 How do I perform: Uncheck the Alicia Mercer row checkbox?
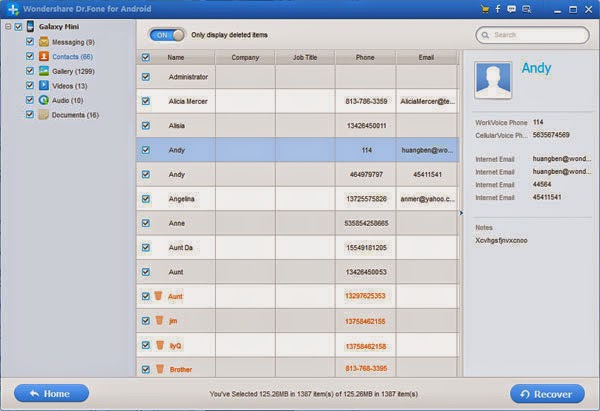point(146,101)
